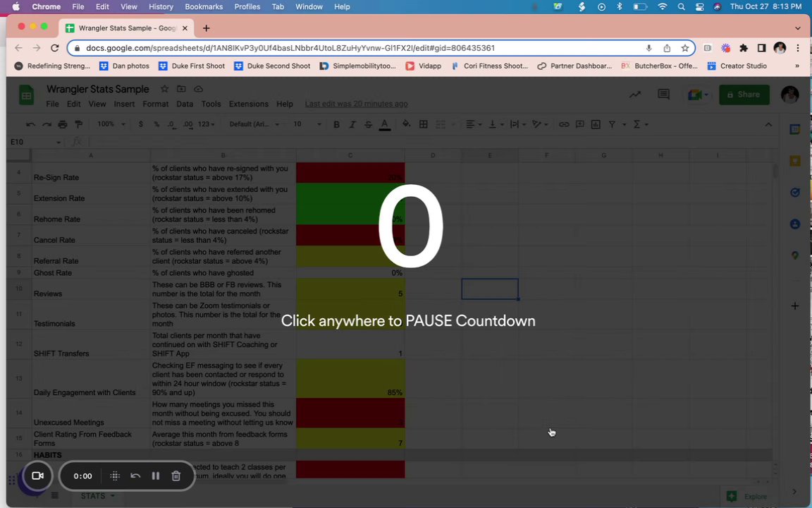This screenshot has width=812, height=508.
Task: Click the STATS sheet tab
Action: 97,496
